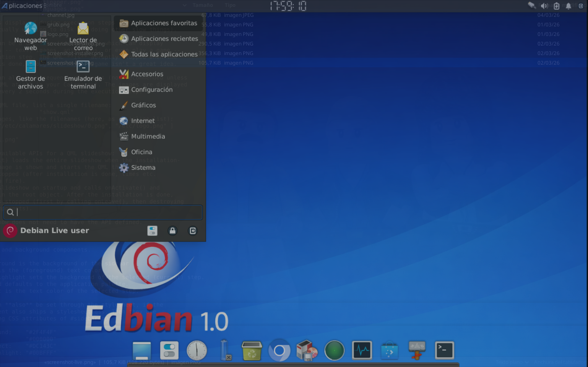Open settings manager from menu footer

coord(152,231)
